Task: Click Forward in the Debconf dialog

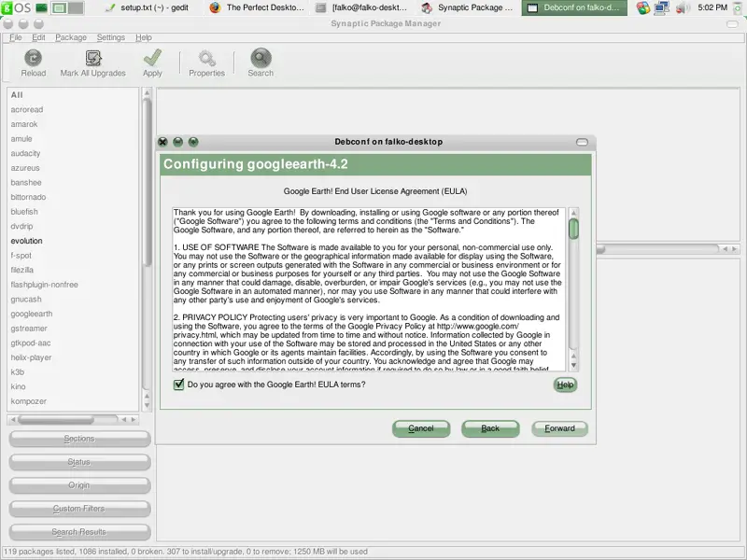Action: click(x=559, y=428)
